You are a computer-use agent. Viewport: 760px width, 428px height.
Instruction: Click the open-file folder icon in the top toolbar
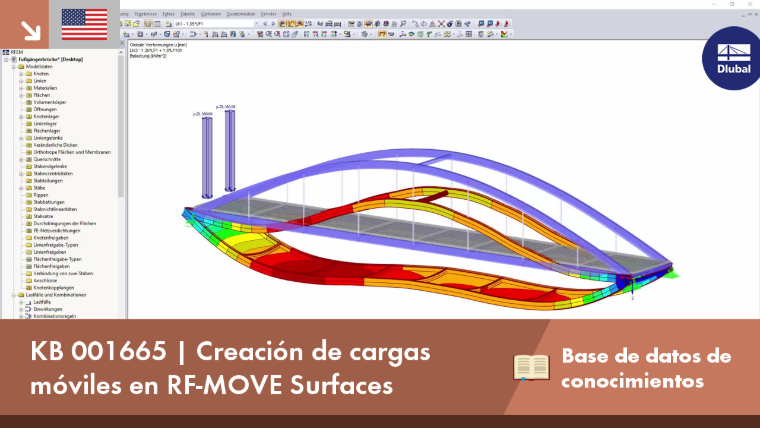pos(137,24)
